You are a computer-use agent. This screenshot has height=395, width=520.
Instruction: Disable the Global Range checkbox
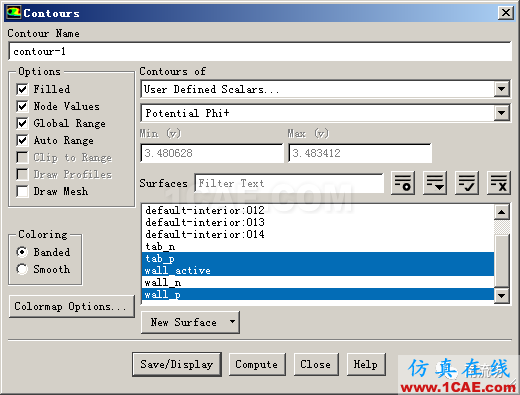pyautogui.click(x=22, y=123)
